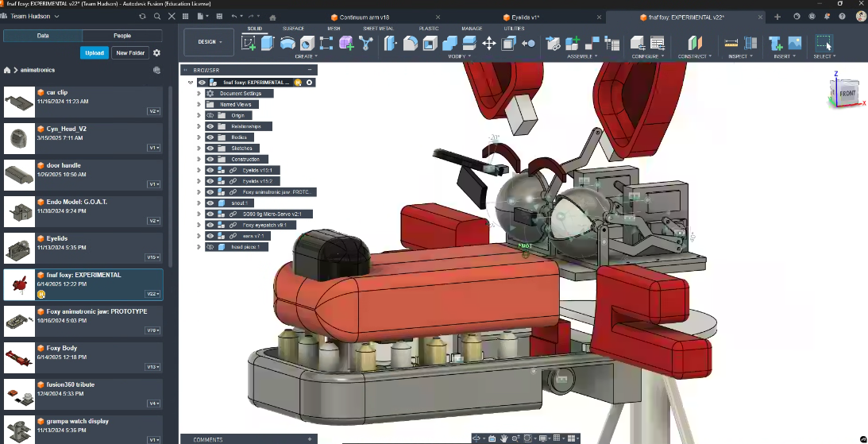Screen dimensions: 868x444
Task: Switch to the MESH tab
Action: coord(334,29)
